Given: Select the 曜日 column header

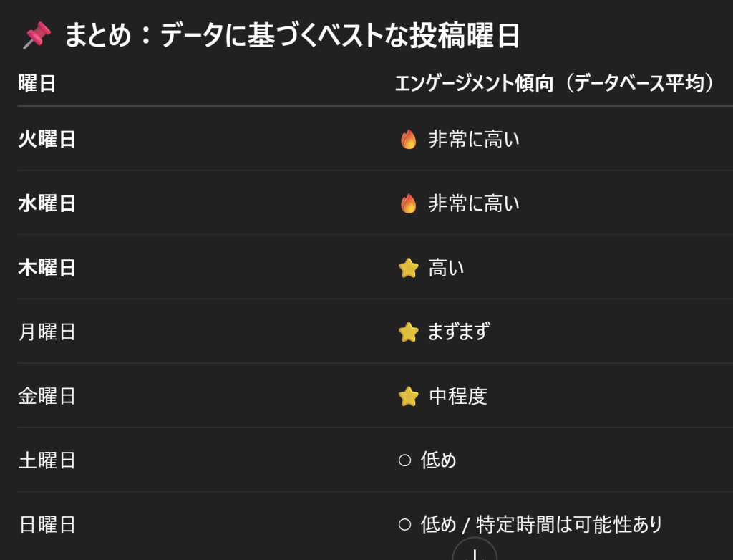Looking at the screenshot, I should point(37,84).
